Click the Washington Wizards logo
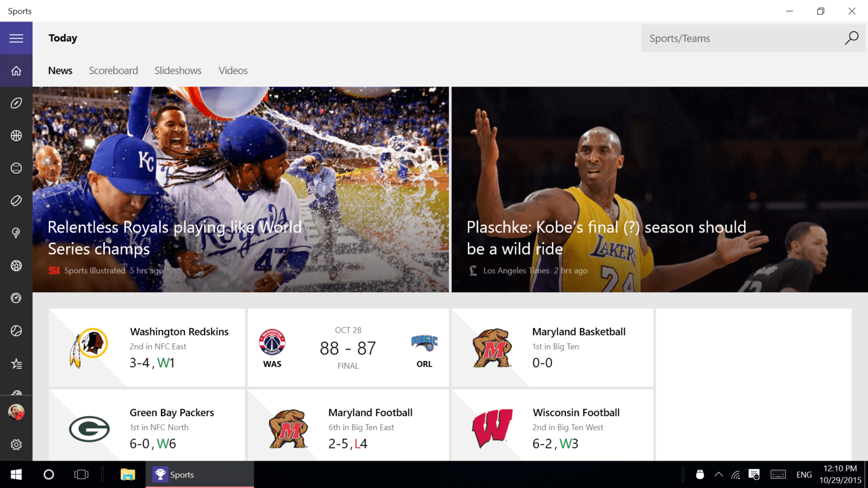 272,342
